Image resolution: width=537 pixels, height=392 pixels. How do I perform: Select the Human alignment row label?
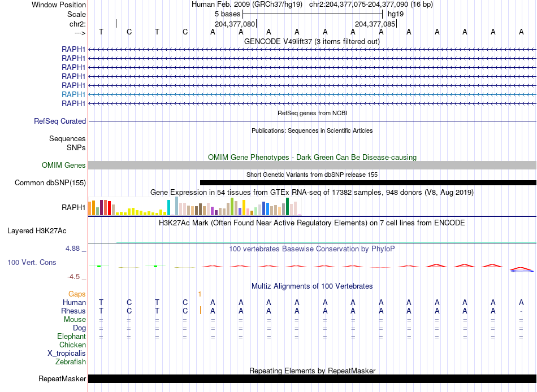[74, 302]
